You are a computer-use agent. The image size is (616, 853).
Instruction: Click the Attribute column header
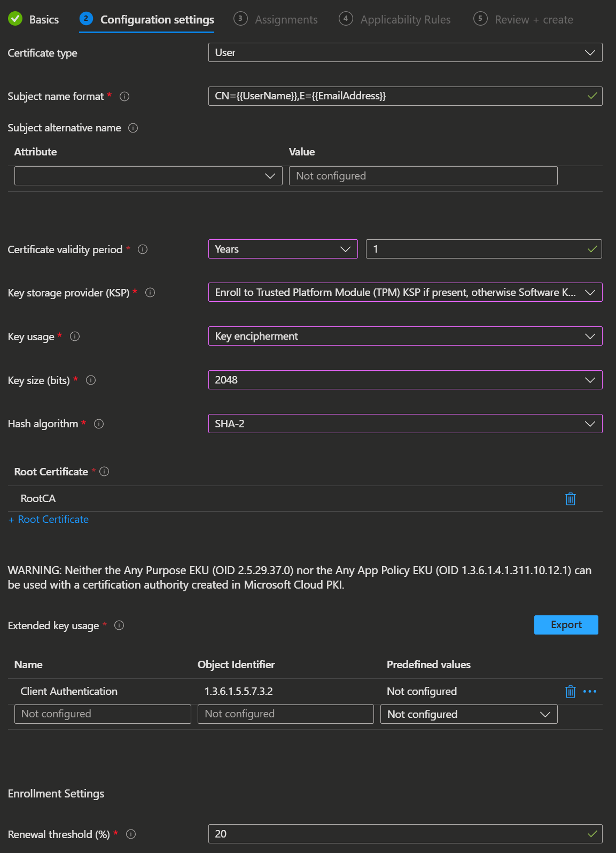pyautogui.click(x=35, y=152)
